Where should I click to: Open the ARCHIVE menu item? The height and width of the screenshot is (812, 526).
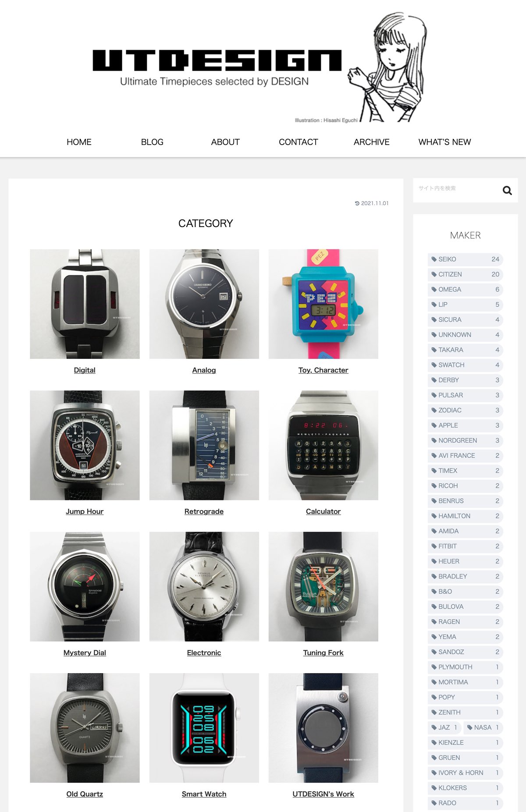[x=371, y=142]
